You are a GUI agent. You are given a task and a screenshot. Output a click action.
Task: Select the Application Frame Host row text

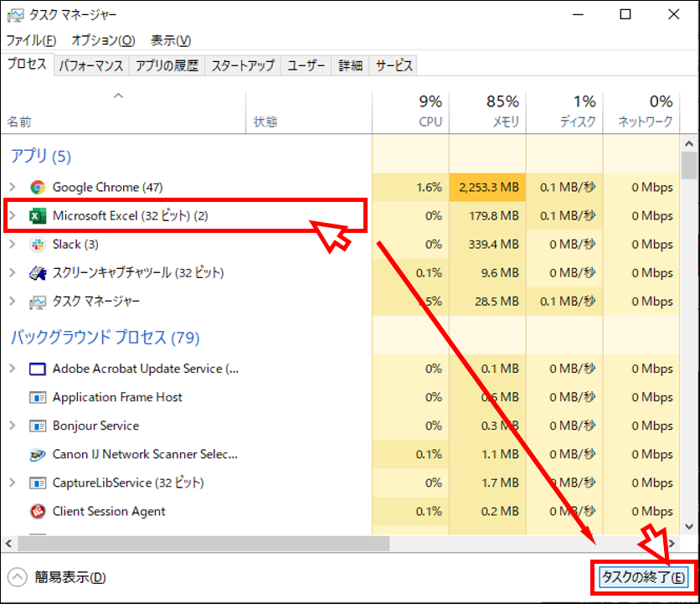117,397
